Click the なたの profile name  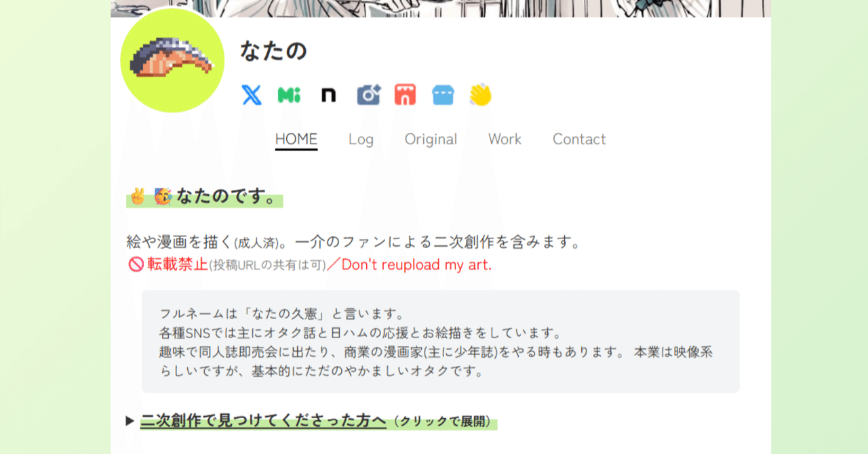[x=274, y=50]
